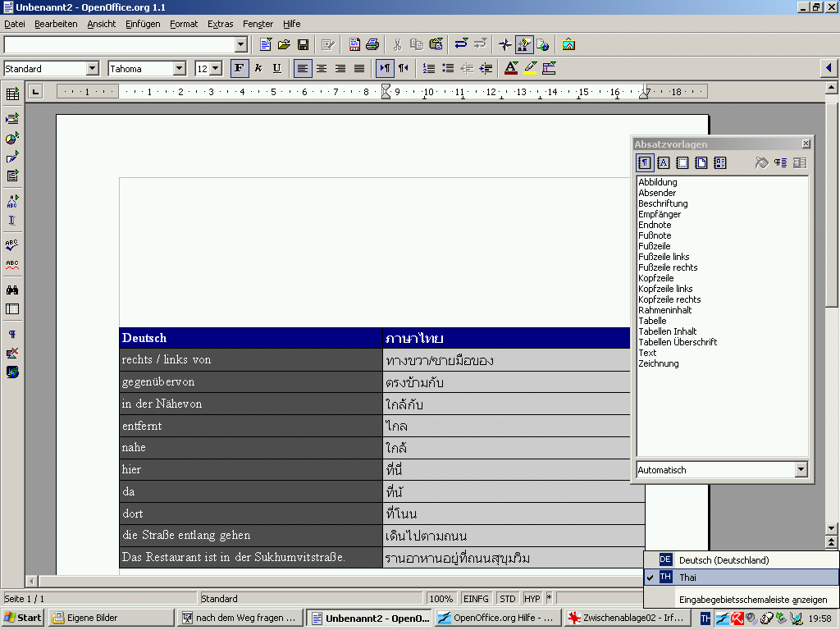This screenshot has width=840, height=630.
Task: Expand the font size dropdown
Action: [x=216, y=69]
